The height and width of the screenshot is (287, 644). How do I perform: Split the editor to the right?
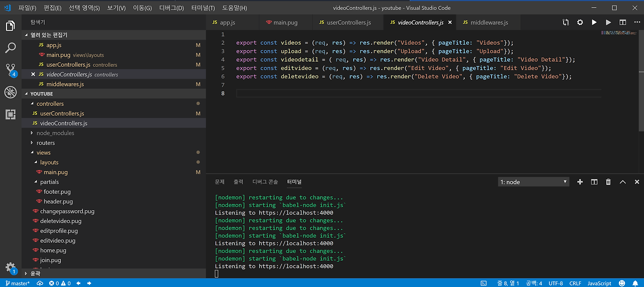click(x=622, y=23)
